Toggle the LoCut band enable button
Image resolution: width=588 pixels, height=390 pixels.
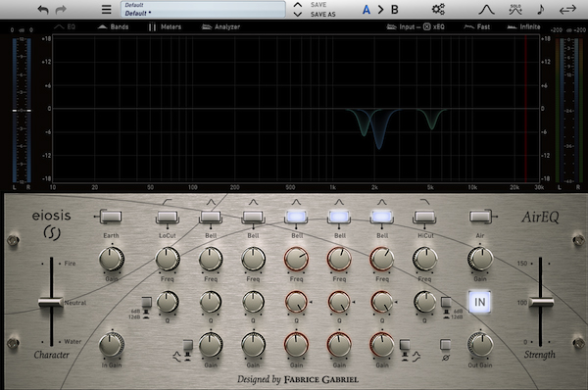point(168,217)
